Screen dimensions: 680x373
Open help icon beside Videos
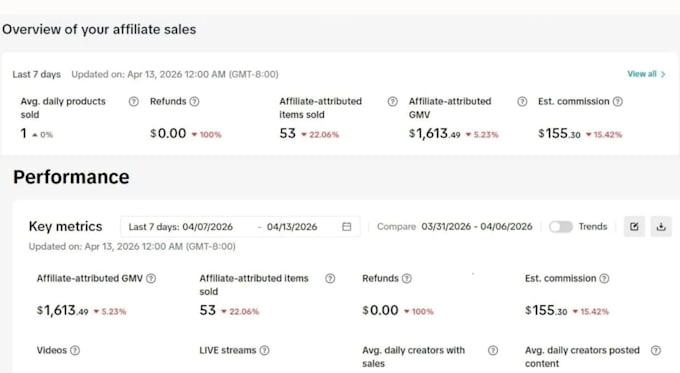75,350
